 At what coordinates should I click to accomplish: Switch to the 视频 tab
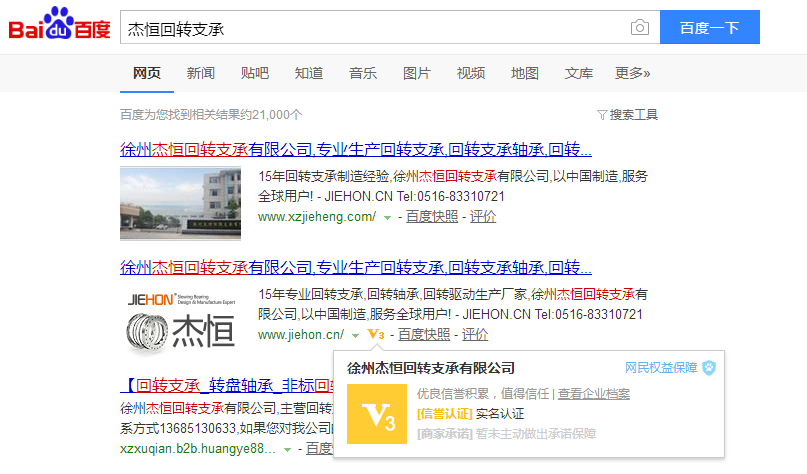click(471, 73)
